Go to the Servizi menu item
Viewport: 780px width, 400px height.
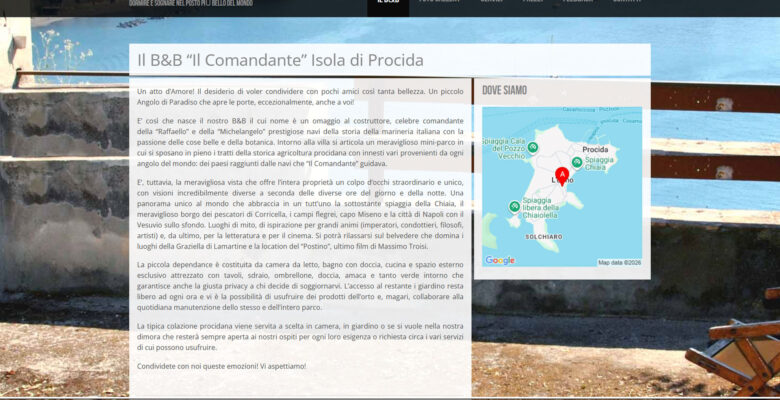pos(491,3)
